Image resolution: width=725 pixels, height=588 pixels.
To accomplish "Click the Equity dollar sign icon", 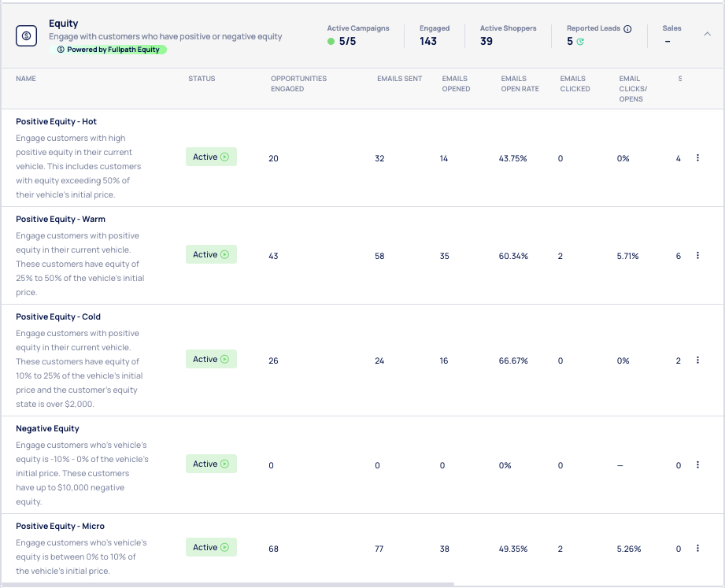I will pyautogui.click(x=27, y=35).
